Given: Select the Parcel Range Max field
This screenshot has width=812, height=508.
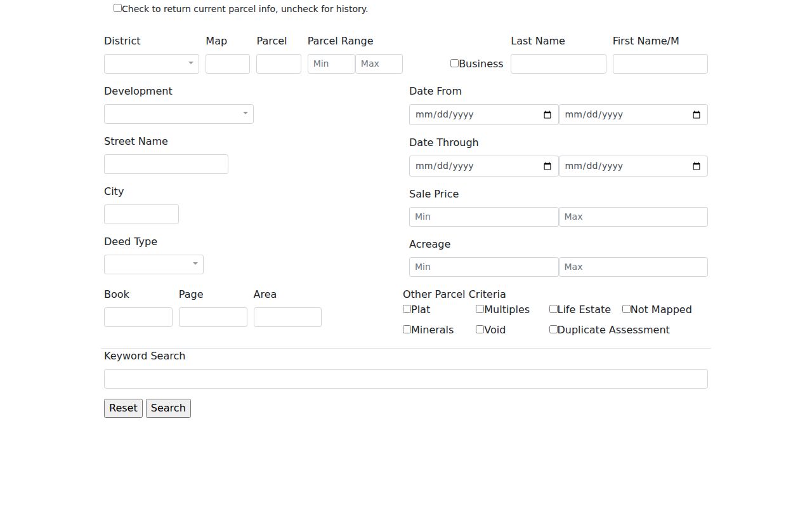Looking at the screenshot, I should [x=379, y=64].
